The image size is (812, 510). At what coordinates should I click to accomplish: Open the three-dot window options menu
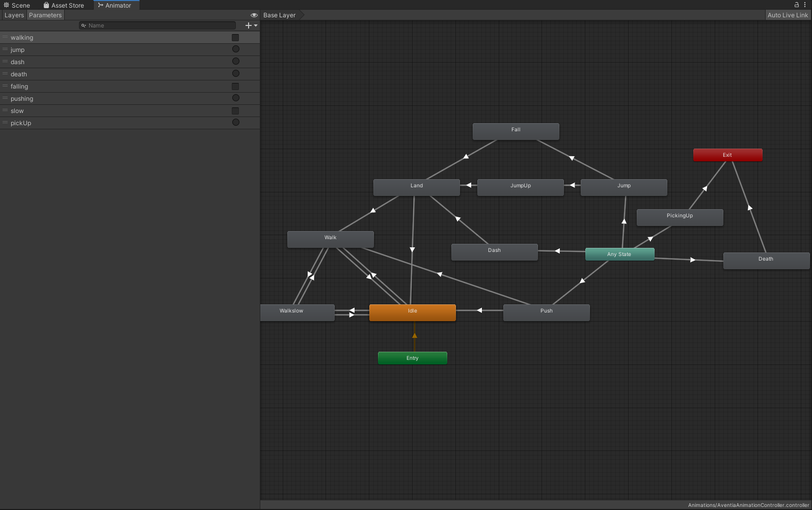805,5
